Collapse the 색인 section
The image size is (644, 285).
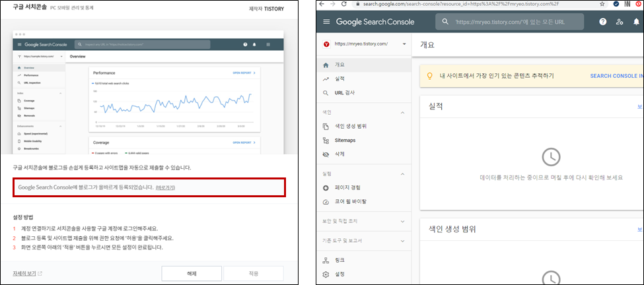(402, 112)
